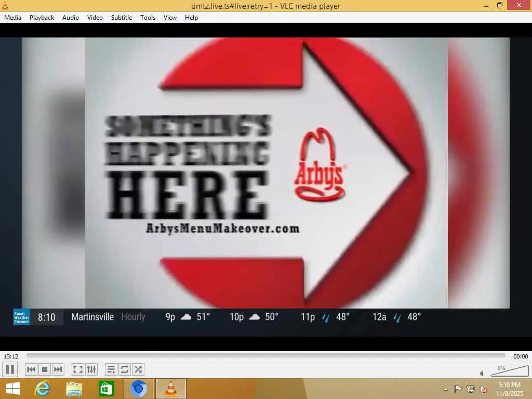Unmute audio via the speaker icon

pos(482,373)
